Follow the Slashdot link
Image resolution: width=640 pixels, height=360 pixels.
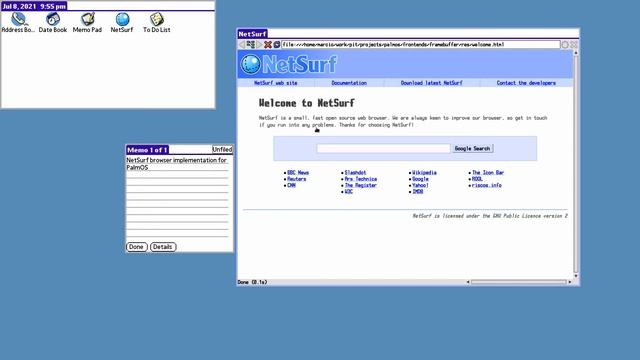coord(356,173)
